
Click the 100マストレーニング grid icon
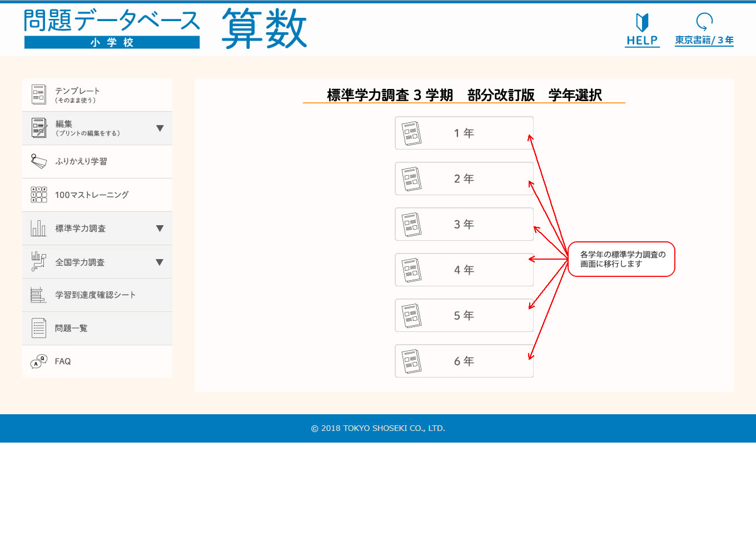[x=39, y=195]
